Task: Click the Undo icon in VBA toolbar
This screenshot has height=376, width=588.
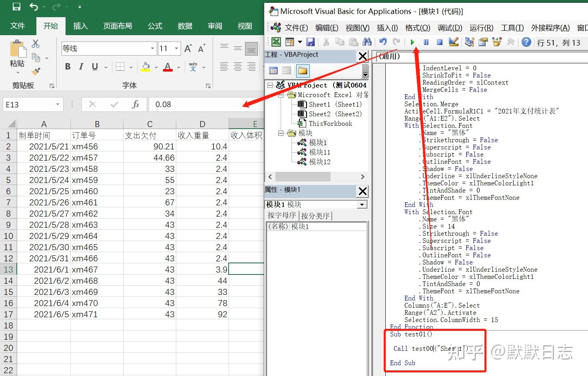Action: 383,42
